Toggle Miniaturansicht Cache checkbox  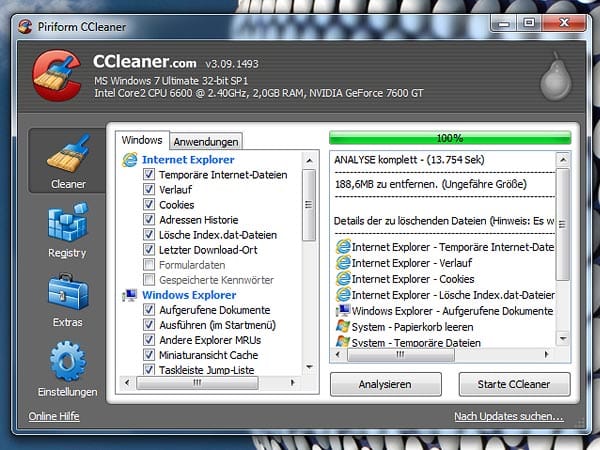point(149,355)
